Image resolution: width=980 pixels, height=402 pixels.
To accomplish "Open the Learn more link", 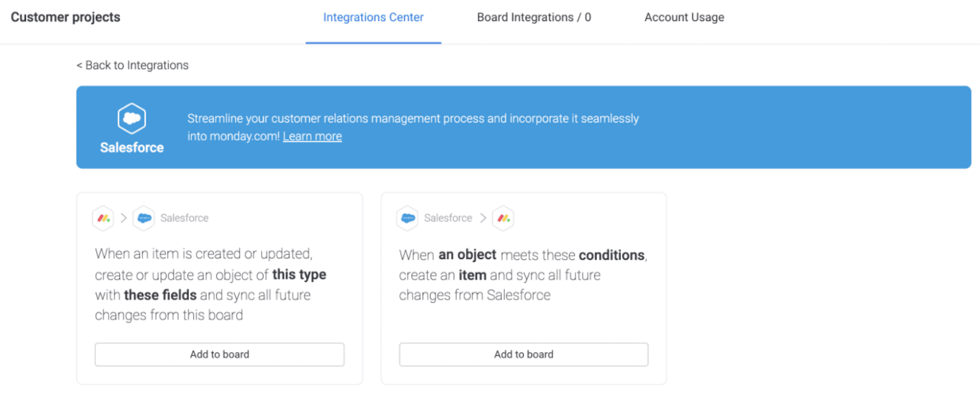I will (312, 136).
